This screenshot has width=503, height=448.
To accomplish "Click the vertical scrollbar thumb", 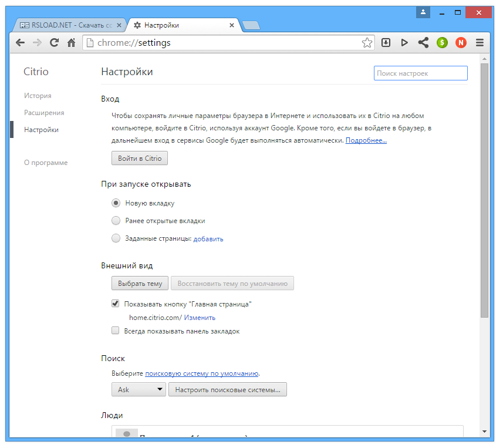I will point(484,190).
